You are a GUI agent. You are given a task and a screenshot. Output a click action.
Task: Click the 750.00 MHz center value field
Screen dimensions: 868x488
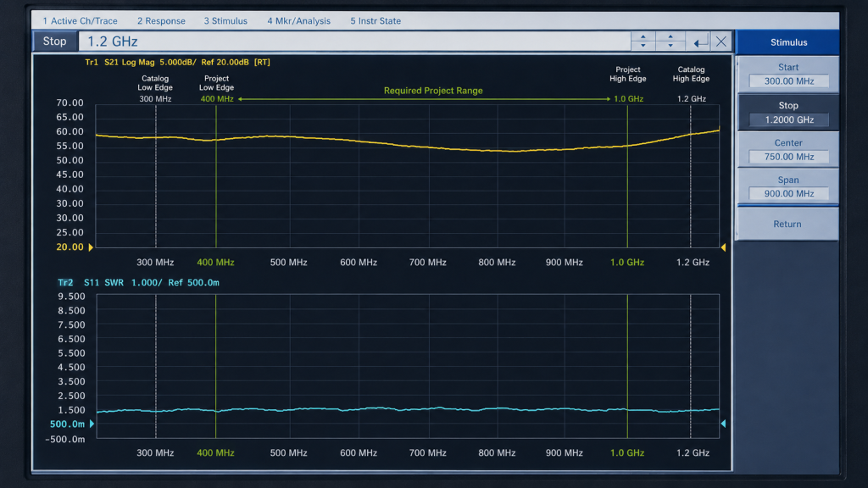pyautogui.click(x=789, y=157)
